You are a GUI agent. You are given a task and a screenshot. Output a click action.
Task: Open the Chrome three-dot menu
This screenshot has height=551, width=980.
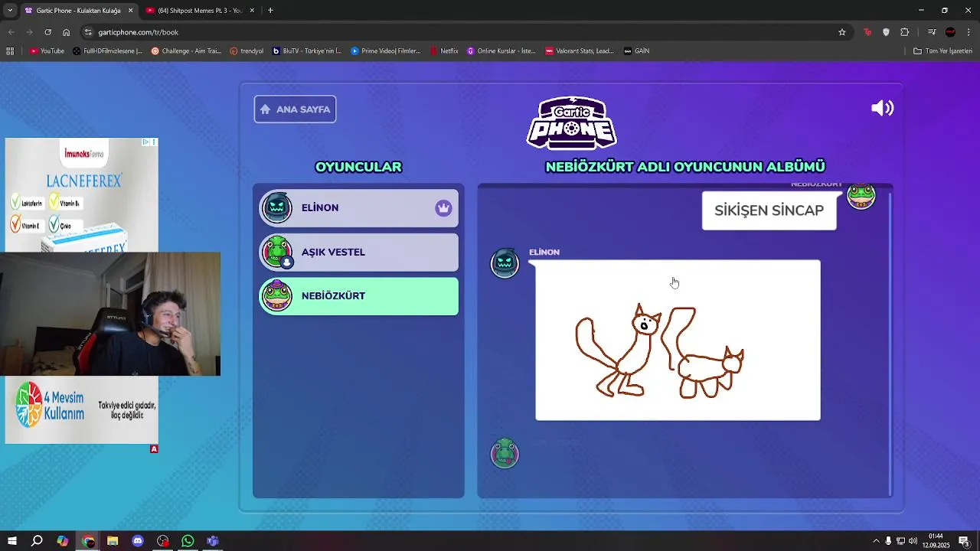point(969,32)
